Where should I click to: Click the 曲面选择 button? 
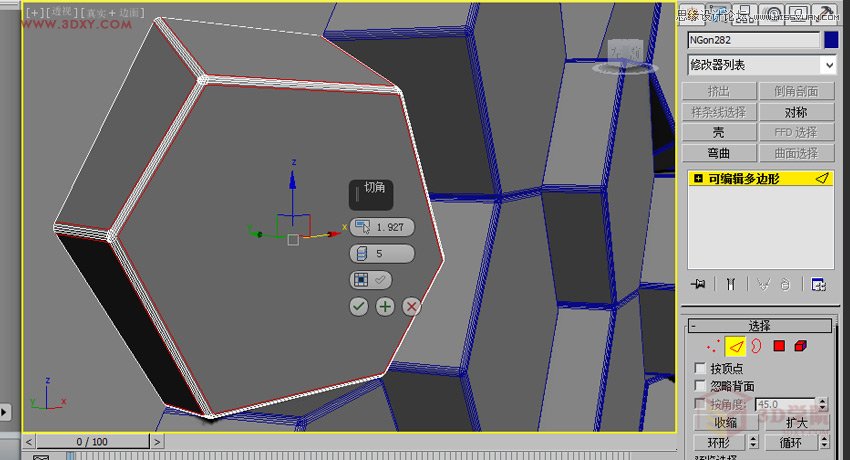click(796, 153)
